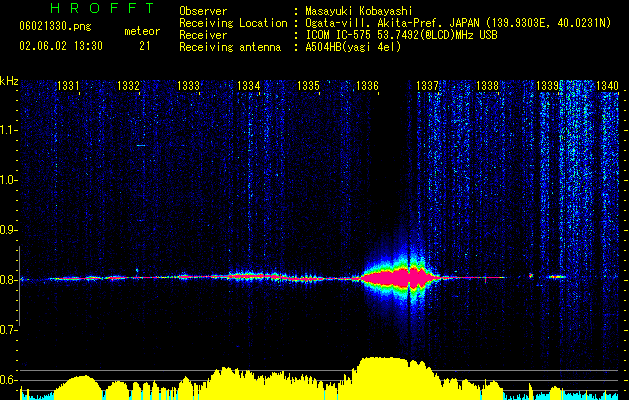Viewport: 629px width, 400px height.
Task: Click the HROFFT title text
Action: 103,8
